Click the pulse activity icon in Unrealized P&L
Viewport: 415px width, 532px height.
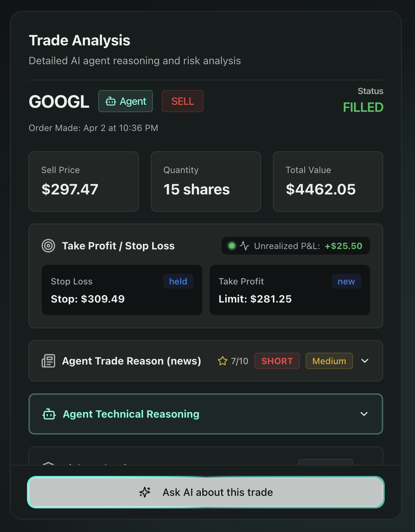pos(244,246)
